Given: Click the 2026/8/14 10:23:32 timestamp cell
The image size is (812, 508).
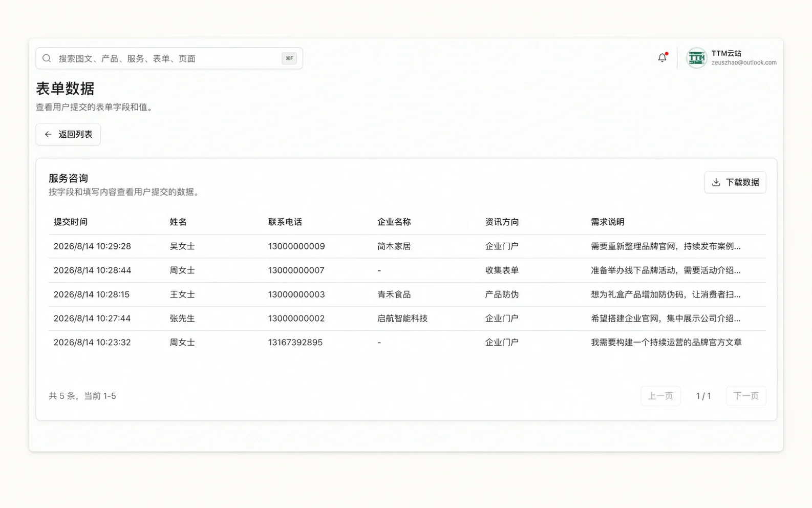Looking at the screenshot, I should [92, 343].
